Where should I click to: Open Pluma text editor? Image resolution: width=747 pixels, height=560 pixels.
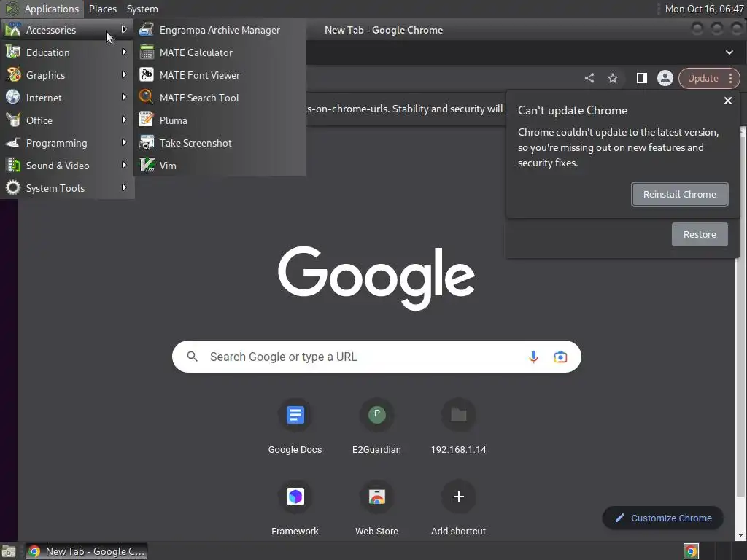220,120
